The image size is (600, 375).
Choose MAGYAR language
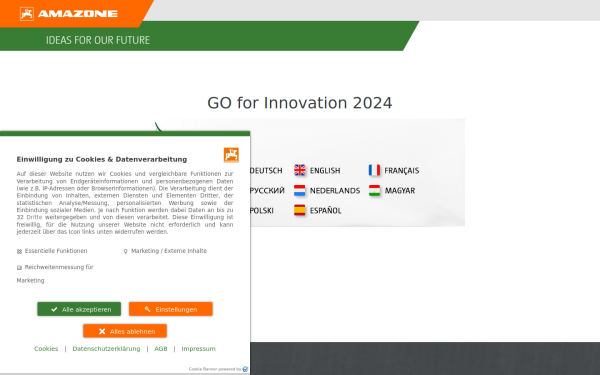[399, 191]
